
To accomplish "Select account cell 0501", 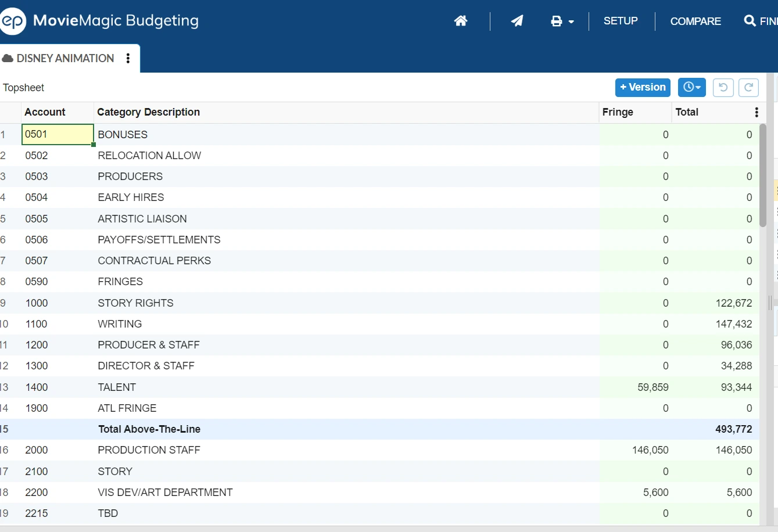I will (x=58, y=134).
